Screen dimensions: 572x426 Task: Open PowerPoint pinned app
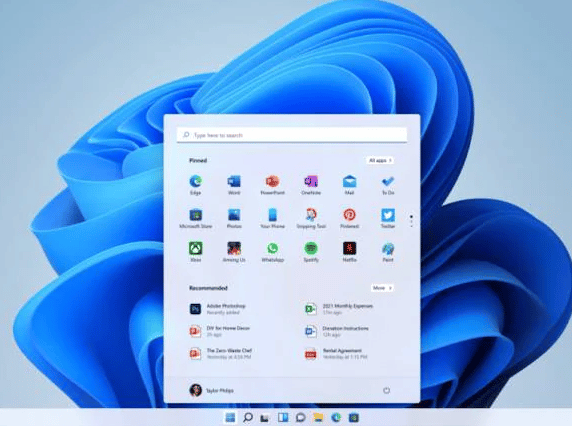tap(273, 185)
